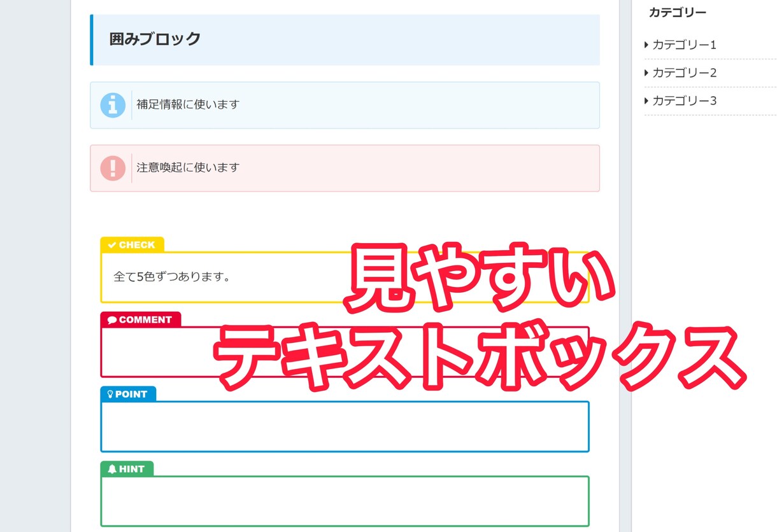The width and height of the screenshot is (777, 532).
Task: Click the text 注意喚起に使います
Action: pos(188,168)
